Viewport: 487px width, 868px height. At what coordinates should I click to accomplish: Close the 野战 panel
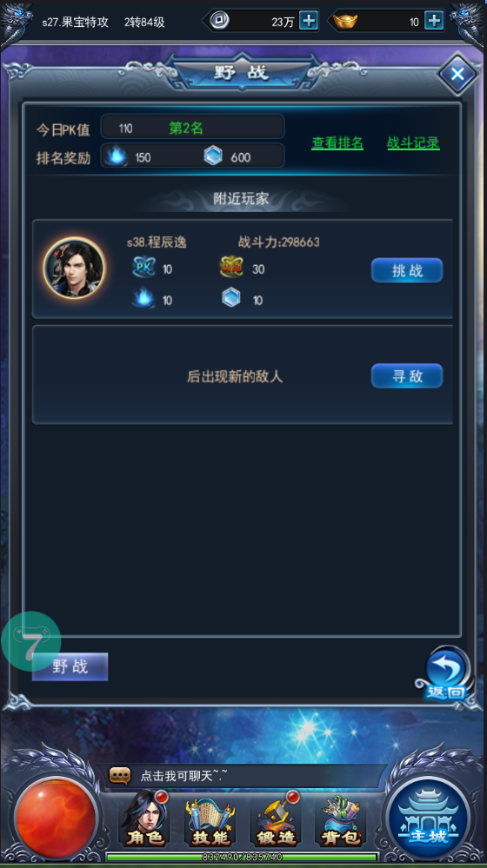coord(457,74)
